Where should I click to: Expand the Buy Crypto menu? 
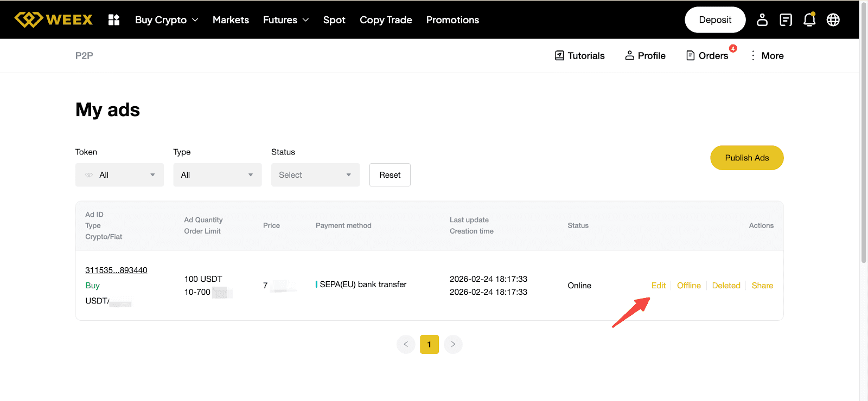pyautogui.click(x=167, y=20)
